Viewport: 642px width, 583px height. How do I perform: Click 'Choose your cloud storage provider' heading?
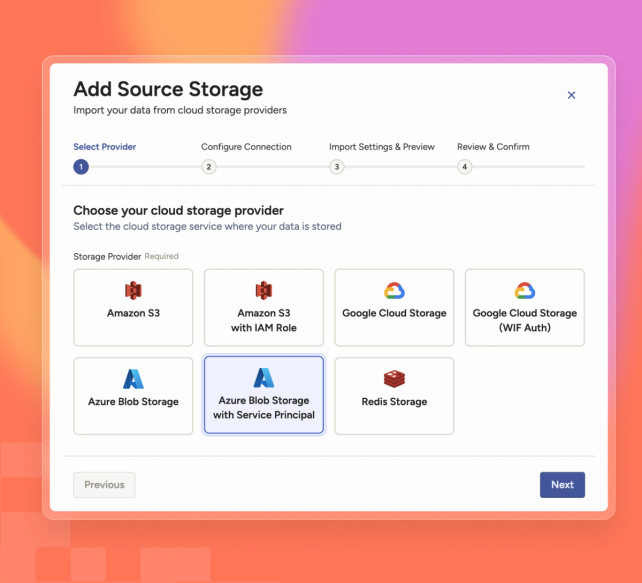click(179, 210)
